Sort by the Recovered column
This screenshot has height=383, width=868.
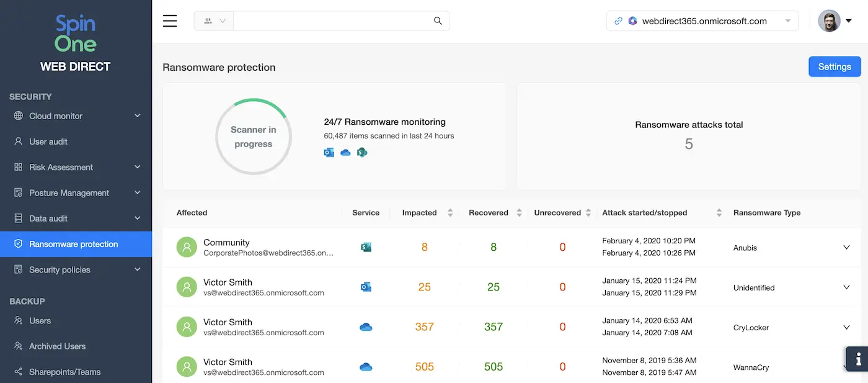[x=520, y=213]
